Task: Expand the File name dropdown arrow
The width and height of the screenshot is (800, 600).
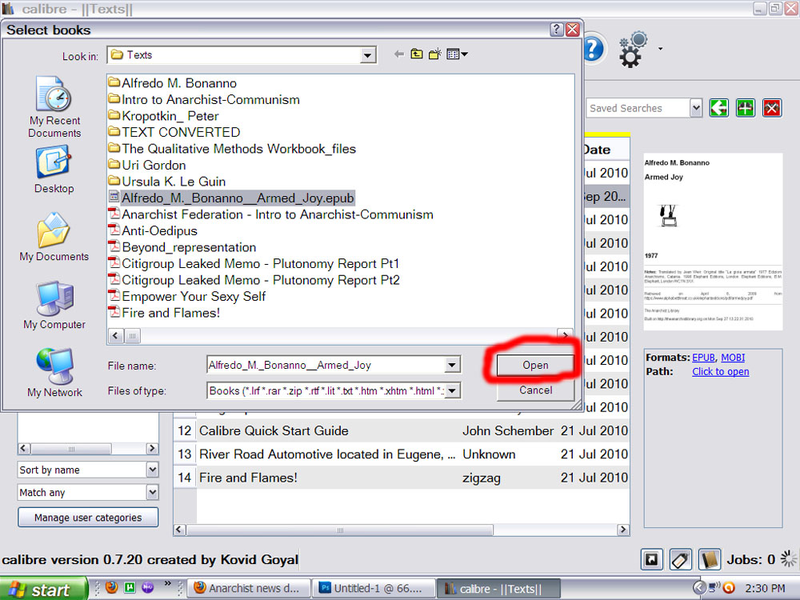Action: (452, 365)
